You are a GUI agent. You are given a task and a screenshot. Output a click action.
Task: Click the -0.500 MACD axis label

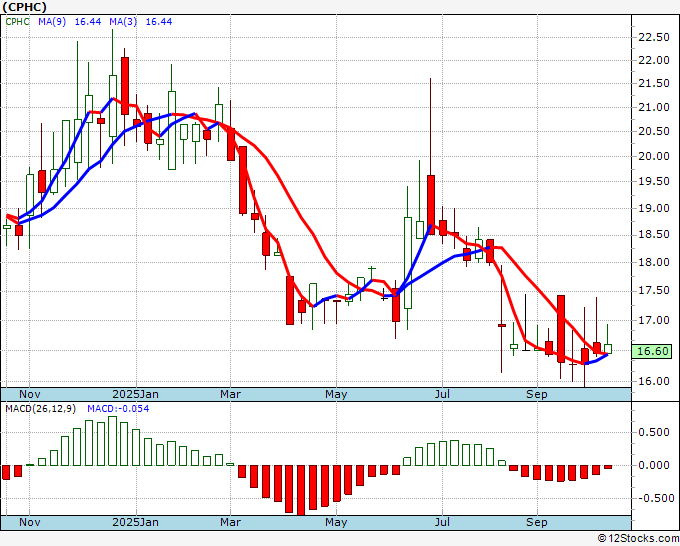[652, 498]
